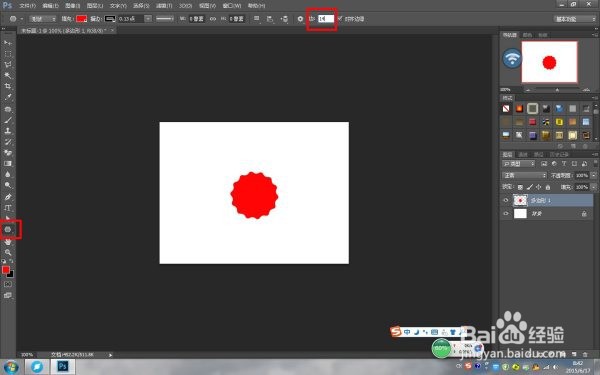Select the Lasso tool

8,64
